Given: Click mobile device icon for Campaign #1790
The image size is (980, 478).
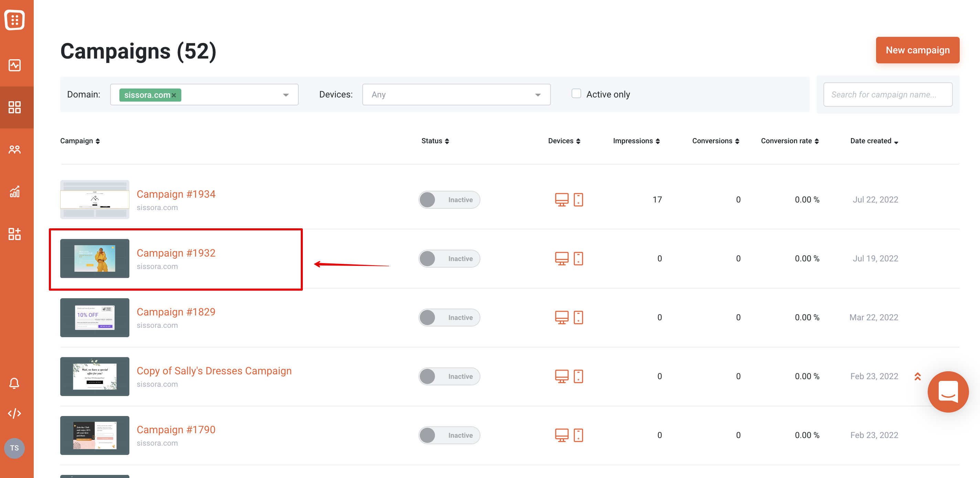Looking at the screenshot, I should pyautogui.click(x=578, y=435).
